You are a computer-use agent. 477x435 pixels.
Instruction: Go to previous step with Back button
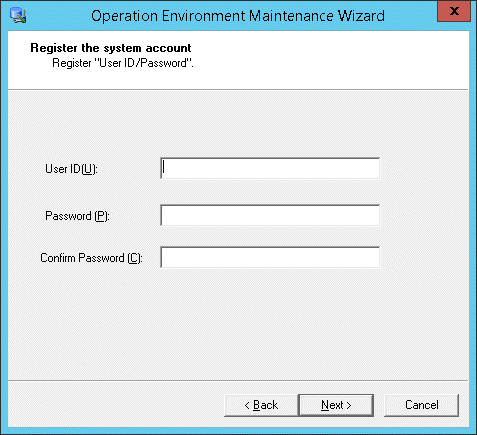(261, 405)
